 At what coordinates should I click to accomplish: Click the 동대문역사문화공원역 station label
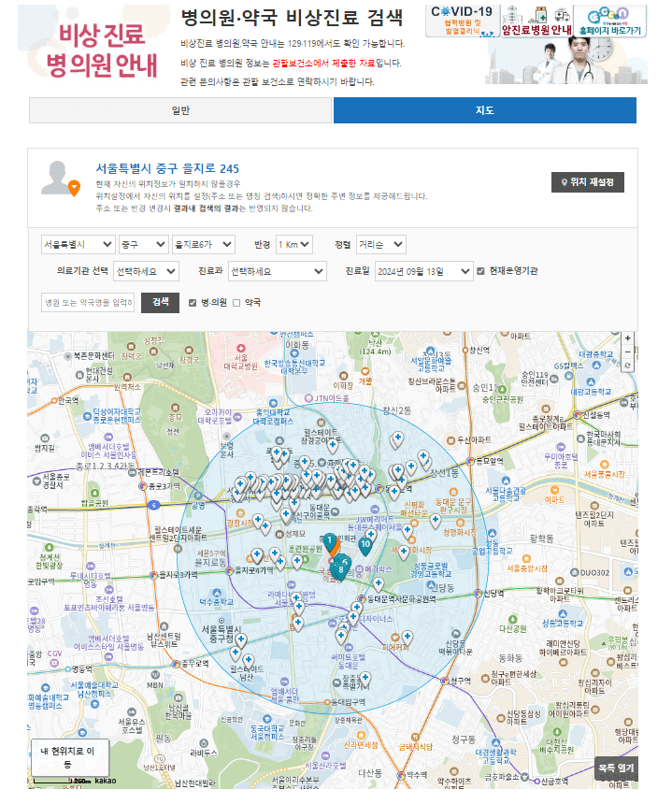pyautogui.click(x=401, y=599)
